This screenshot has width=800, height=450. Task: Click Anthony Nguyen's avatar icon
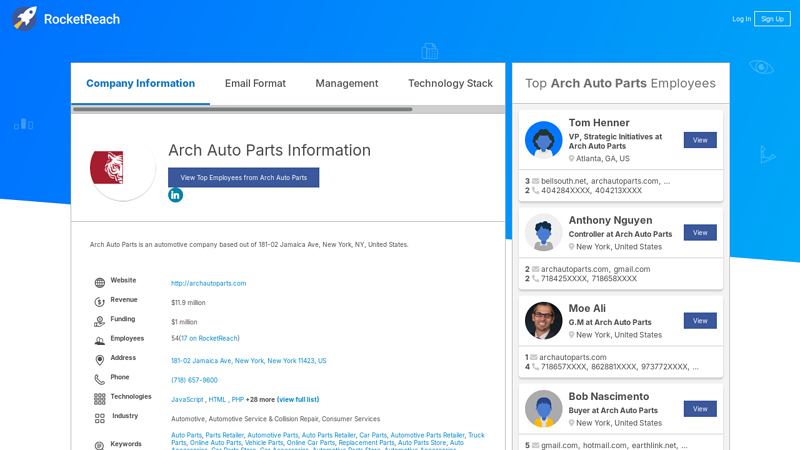point(543,232)
